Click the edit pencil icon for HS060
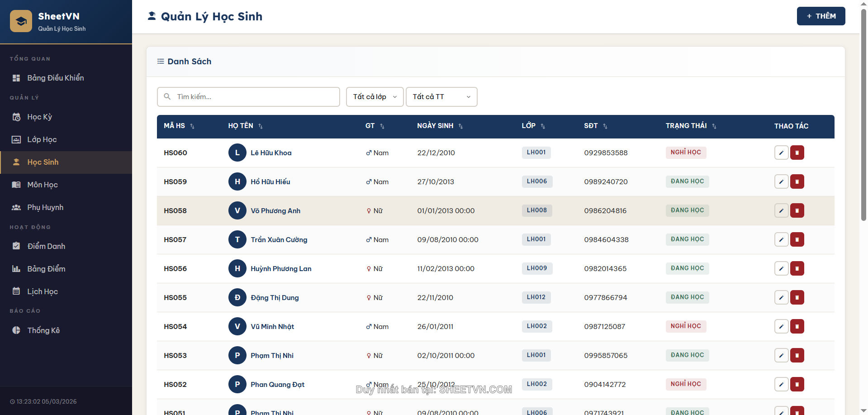This screenshot has height=415, width=868. click(x=781, y=153)
